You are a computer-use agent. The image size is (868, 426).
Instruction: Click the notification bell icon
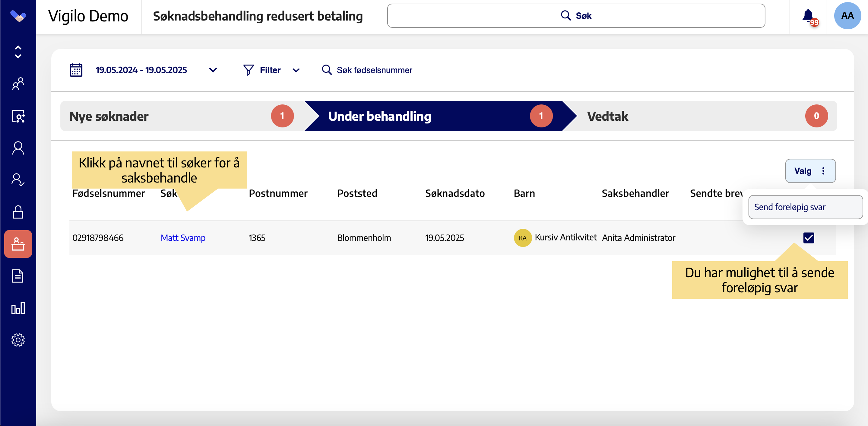[x=808, y=16]
